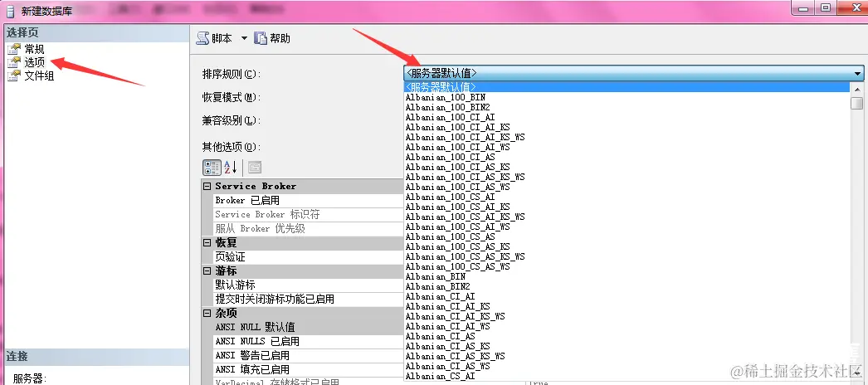Click the dropdown list scroll-up arrow

(x=857, y=89)
